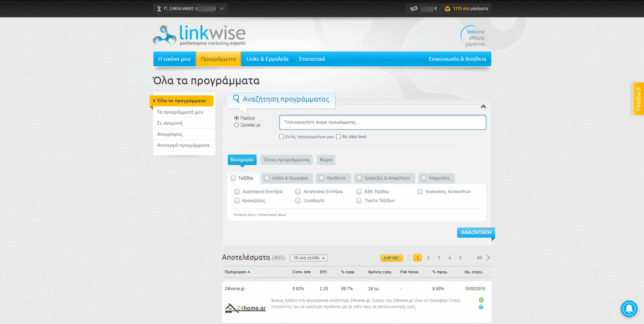Click the blue data feed icon for 24home.gr
The height and width of the screenshot is (324, 644).
[x=481, y=307]
